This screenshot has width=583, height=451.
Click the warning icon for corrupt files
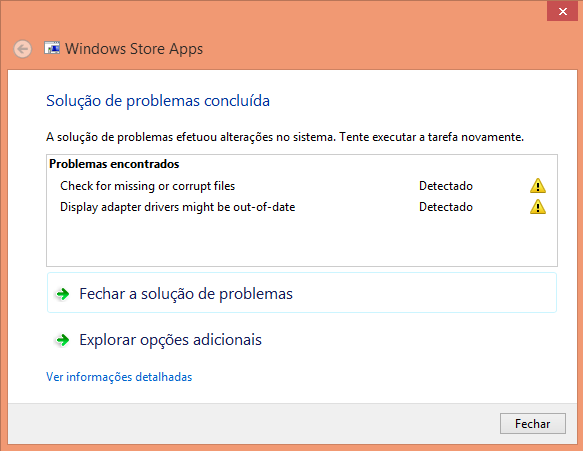538,186
